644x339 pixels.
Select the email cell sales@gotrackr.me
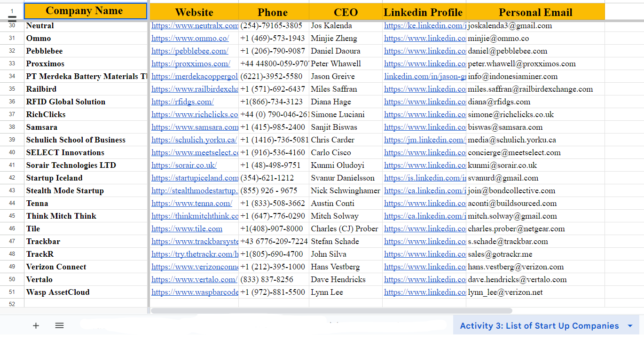tap(535, 254)
